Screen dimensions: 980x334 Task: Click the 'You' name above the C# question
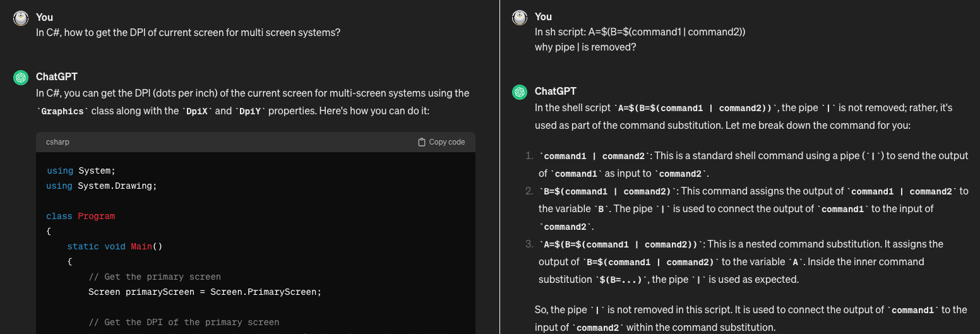tap(44, 17)
